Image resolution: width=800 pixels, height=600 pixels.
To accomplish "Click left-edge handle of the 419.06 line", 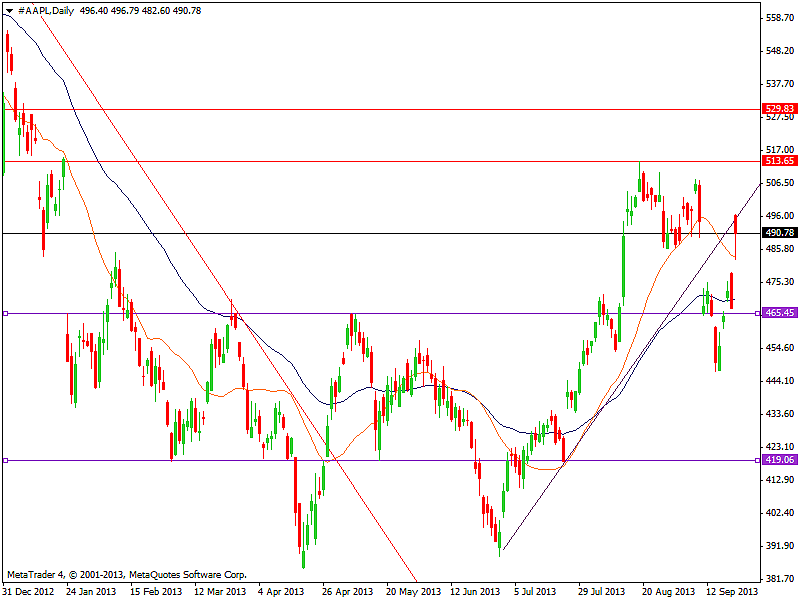I will 6,460.
